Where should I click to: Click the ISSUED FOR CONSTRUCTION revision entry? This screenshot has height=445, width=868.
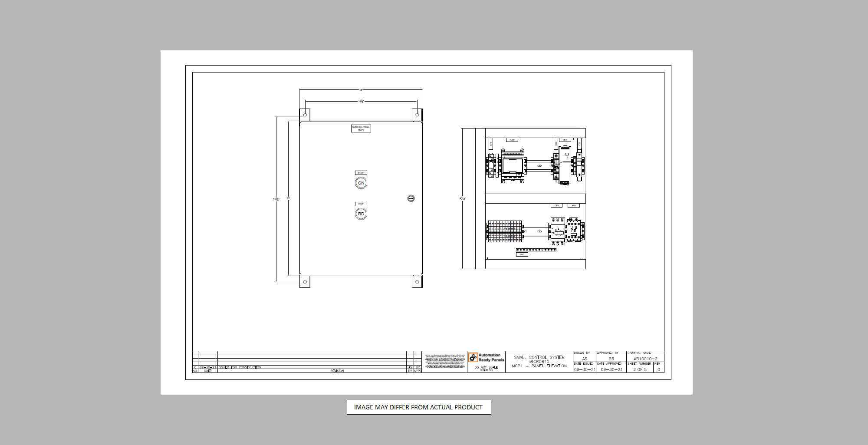click(240, 367)
